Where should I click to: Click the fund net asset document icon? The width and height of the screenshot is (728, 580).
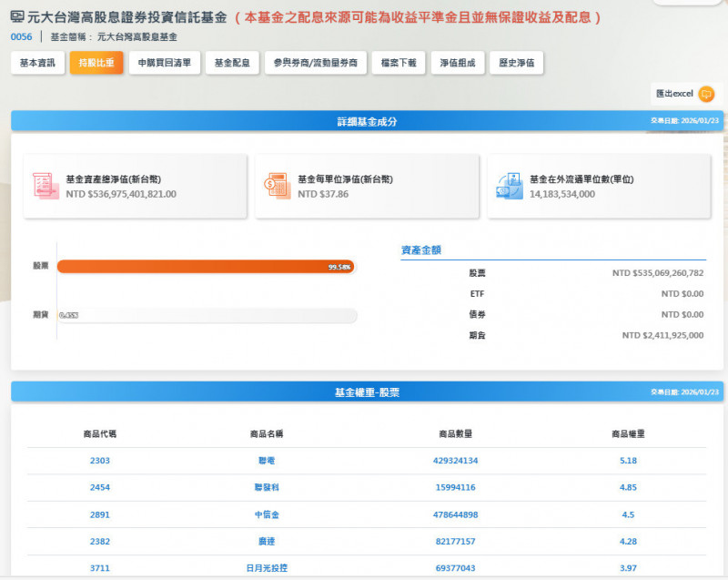(45, 187)
